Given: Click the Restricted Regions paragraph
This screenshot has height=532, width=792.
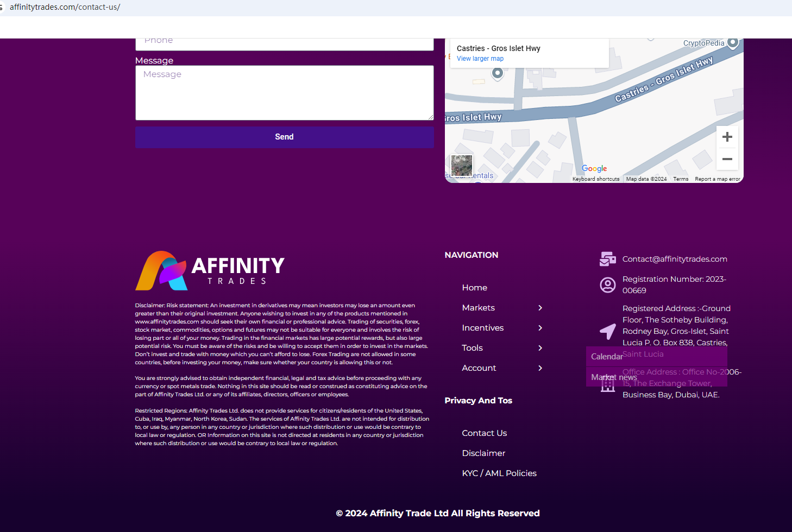Looking at the screenshot, I should tap(282, 427).
